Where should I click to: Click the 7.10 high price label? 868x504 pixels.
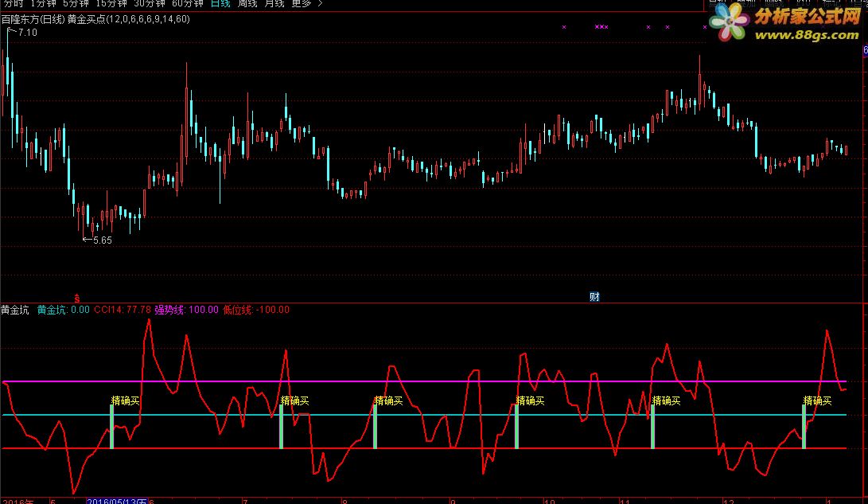tap(27, 33)
